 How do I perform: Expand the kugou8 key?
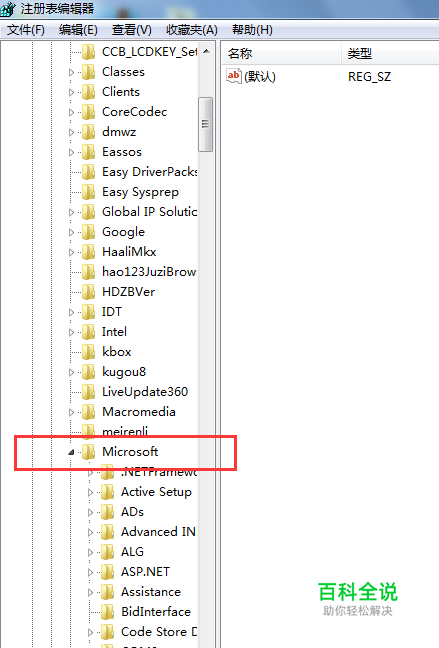pos(71,372)
